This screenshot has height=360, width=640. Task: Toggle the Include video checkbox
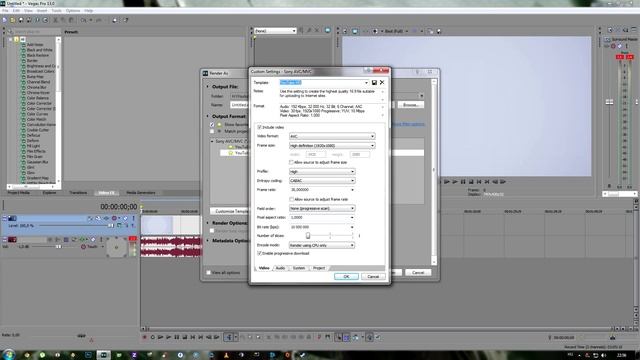[x=259, y=127]
